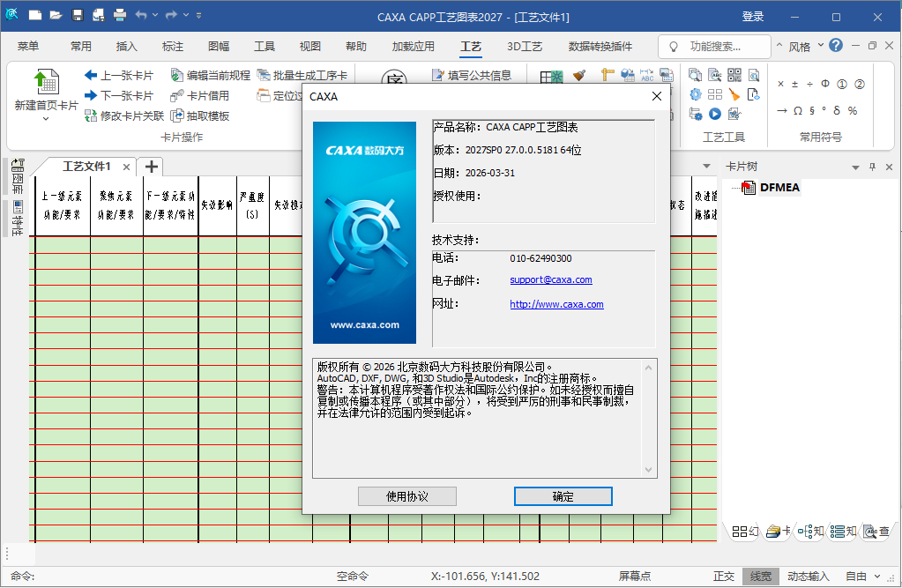Click the document with eye preview icon
This screenshot has width=902, height=588.
click(754, 94)
